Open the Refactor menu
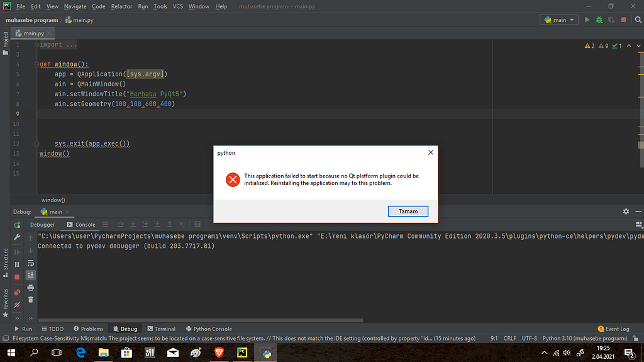Image resolution: width=644 pixels, height=362 pixels. click(x=121, y=6)
